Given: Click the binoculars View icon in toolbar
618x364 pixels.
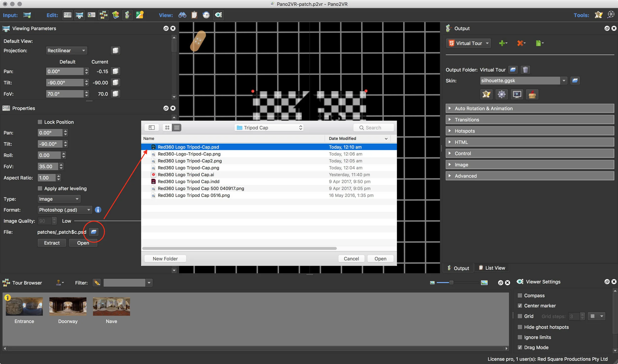Looking at the screenshot, I should coord(182,15).
